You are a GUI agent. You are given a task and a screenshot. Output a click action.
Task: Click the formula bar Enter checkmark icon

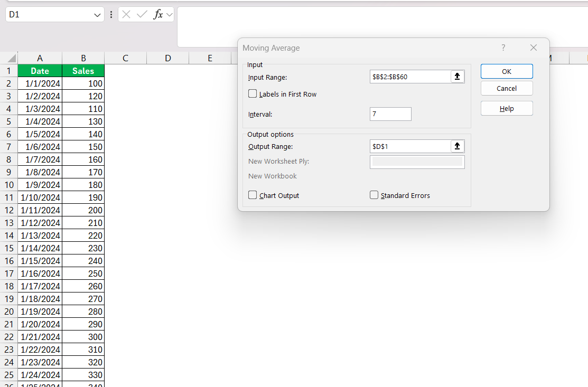[x=142, y=15]
